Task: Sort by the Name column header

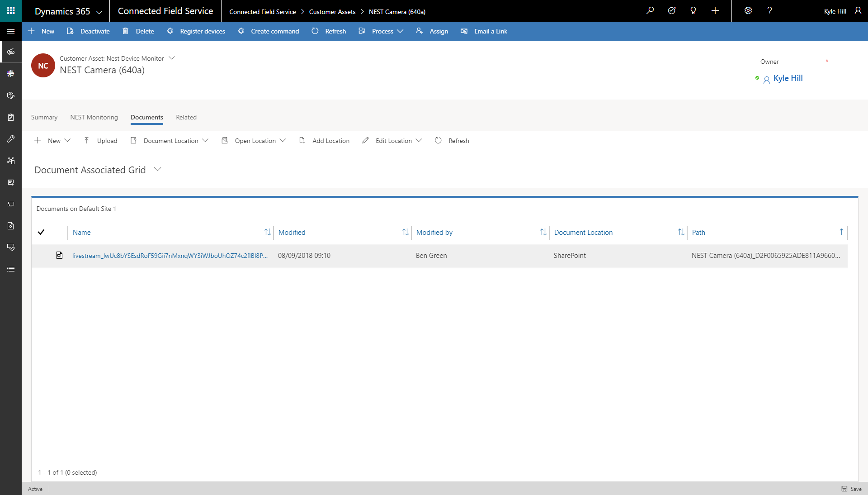Action: click(82, 232)
